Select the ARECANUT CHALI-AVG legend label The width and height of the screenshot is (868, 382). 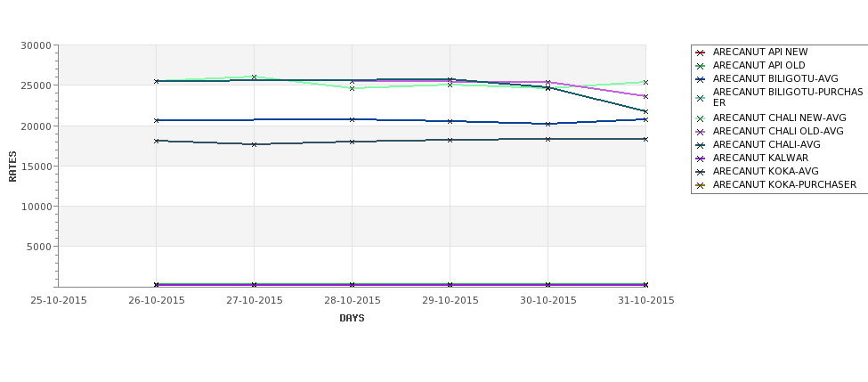pyautogui.click(x=767, y=144)
